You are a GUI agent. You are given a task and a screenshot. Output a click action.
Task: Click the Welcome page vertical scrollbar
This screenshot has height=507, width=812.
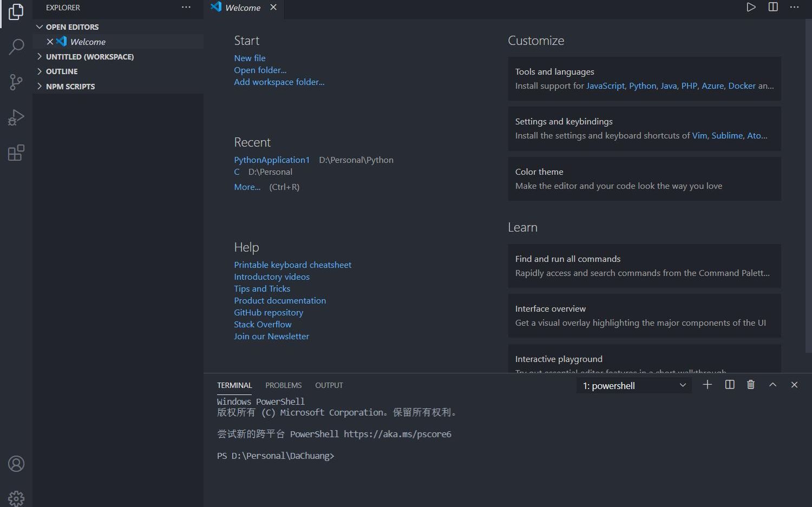pos(808,186)
